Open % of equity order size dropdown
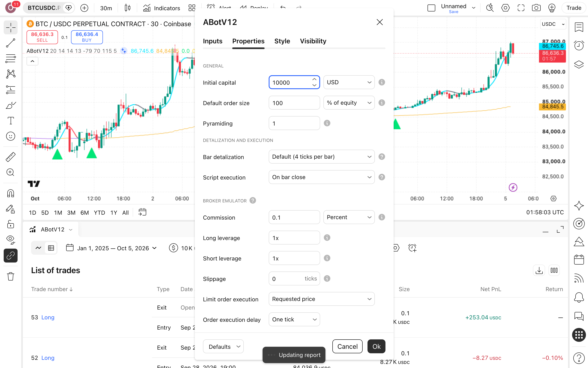This screenshot has width=588, height=368. click(x=349, y=103)
